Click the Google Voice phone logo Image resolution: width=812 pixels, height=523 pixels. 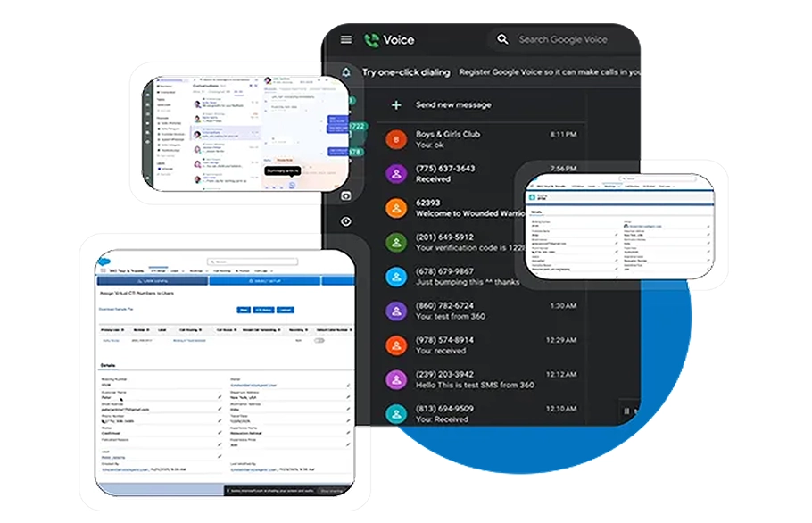point(371,40)
